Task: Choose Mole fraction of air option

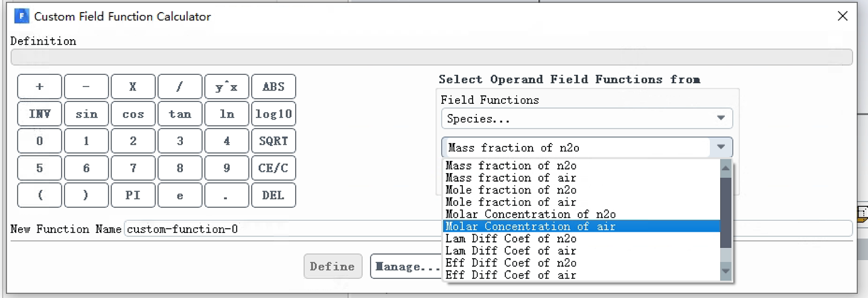Action: (511, 202)
